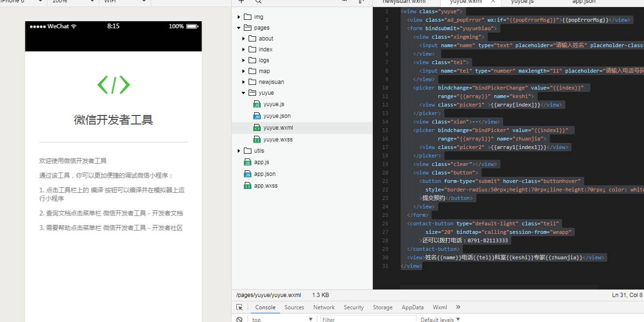Open the WiFi network dropdown
Screen dimensions: 644x322
click(124, 2)
